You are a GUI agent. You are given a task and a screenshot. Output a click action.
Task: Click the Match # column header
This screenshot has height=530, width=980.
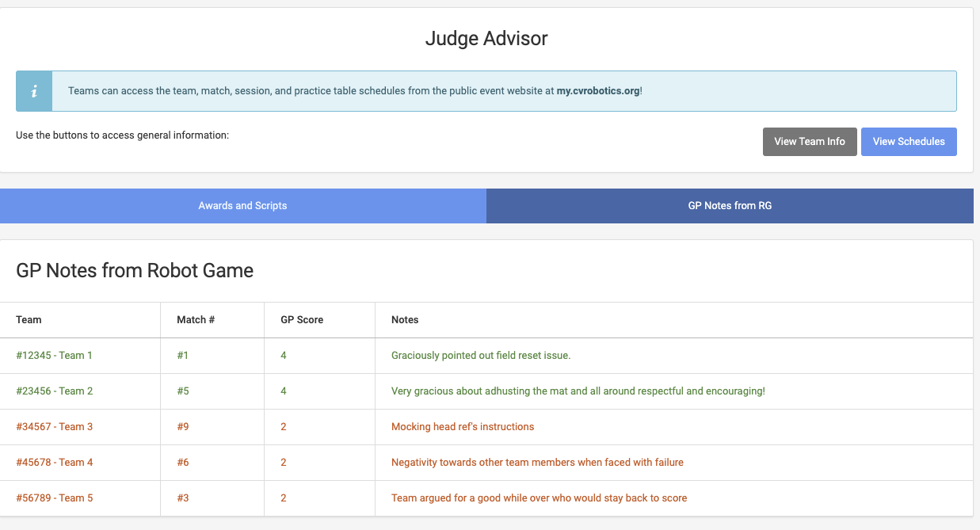click(196, 320)
